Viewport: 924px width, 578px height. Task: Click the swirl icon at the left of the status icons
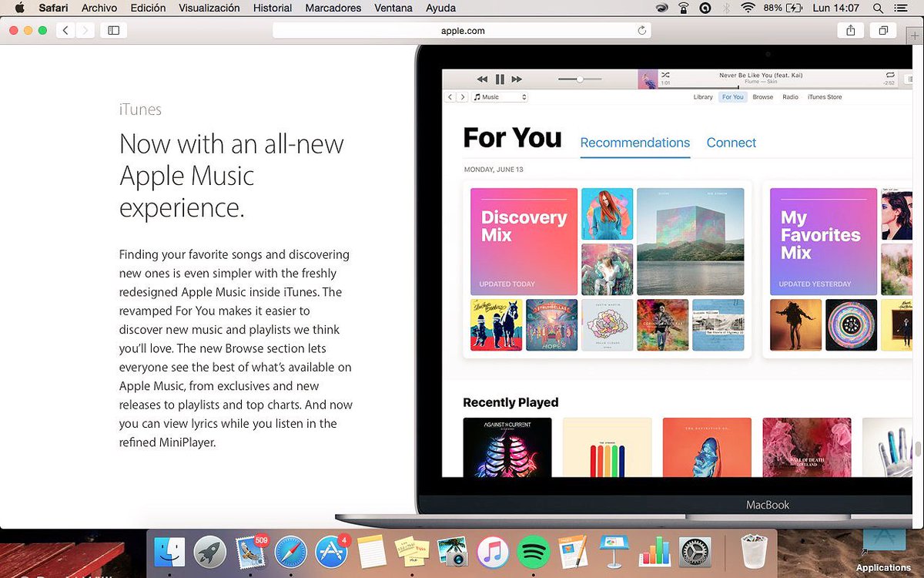tap(661, 8)
